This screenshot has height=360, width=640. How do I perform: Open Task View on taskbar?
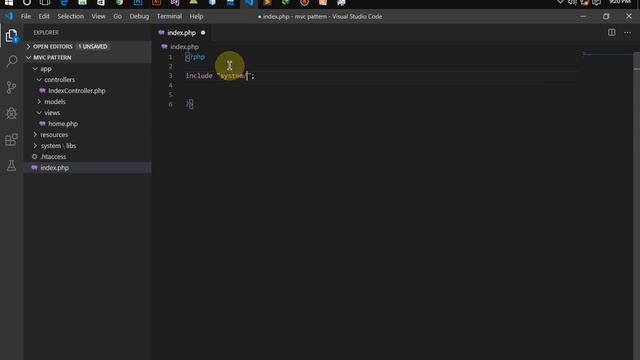tap(45, 2)
